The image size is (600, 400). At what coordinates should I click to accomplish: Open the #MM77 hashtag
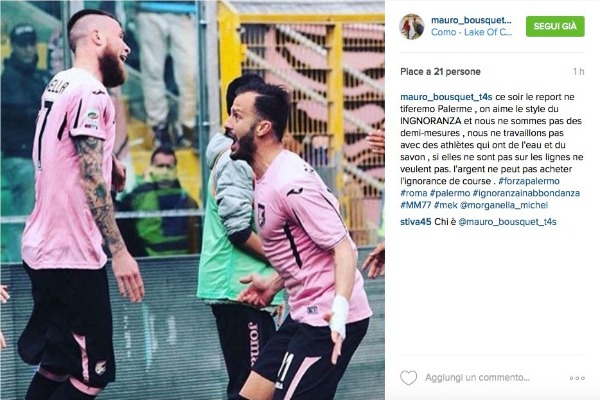click(x=416, y=205)
